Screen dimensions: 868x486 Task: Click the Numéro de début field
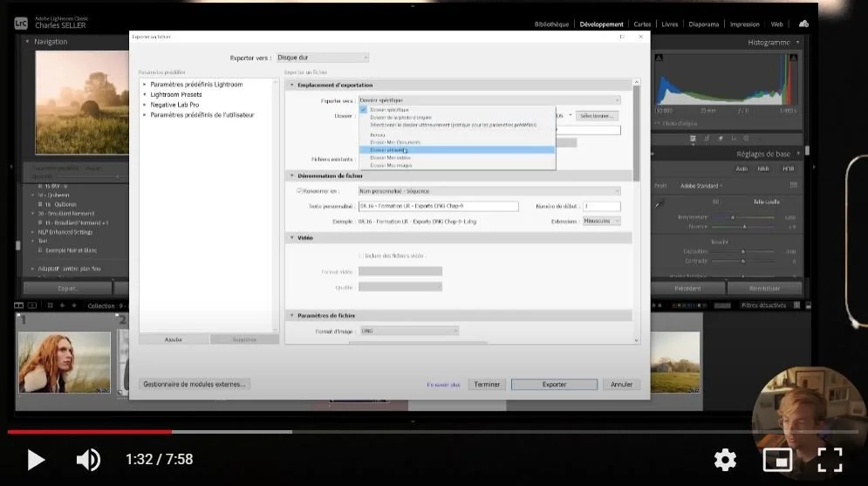point(601,206)
